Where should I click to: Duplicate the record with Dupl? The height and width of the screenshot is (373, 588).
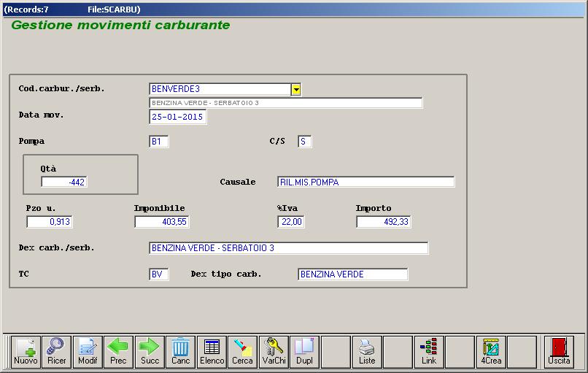click(304, 352)
